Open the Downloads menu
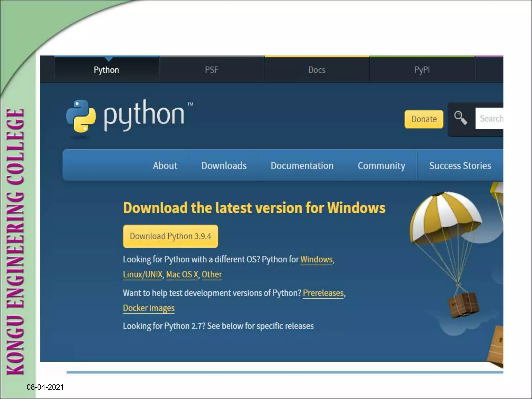 [224, 166]
